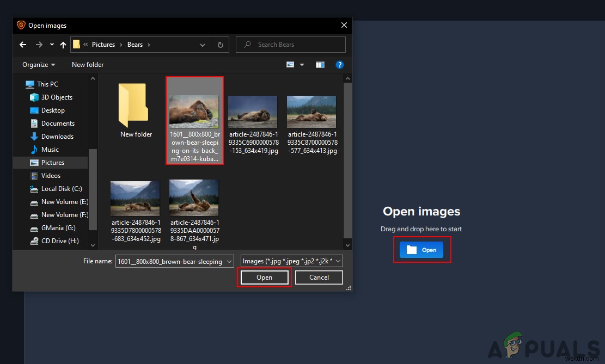Open Videos in the sidebar
The height and width of the screenshot is (364, 605).
pos(45,176)
